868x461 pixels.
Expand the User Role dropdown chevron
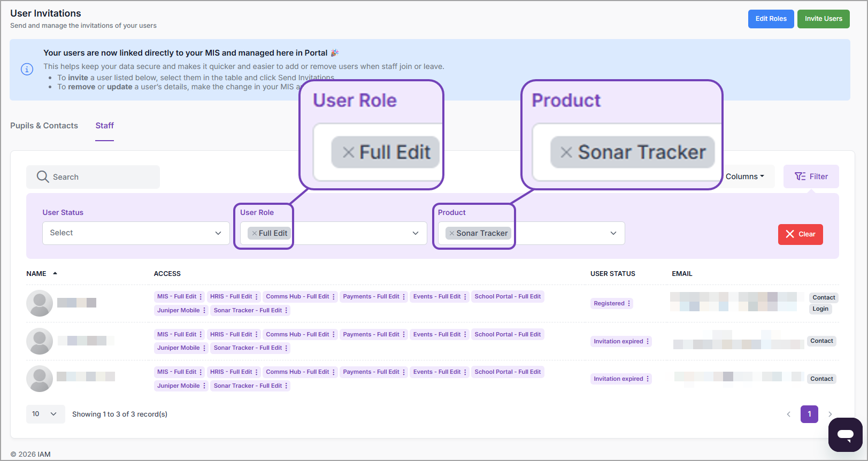[x=416, y=233]
